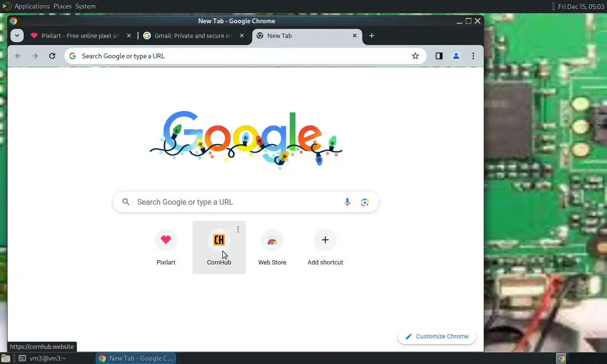The height and width of the screenshot is (364, 607).
Task: Click the magnifier icon in search box
Action: click(126, 202)
